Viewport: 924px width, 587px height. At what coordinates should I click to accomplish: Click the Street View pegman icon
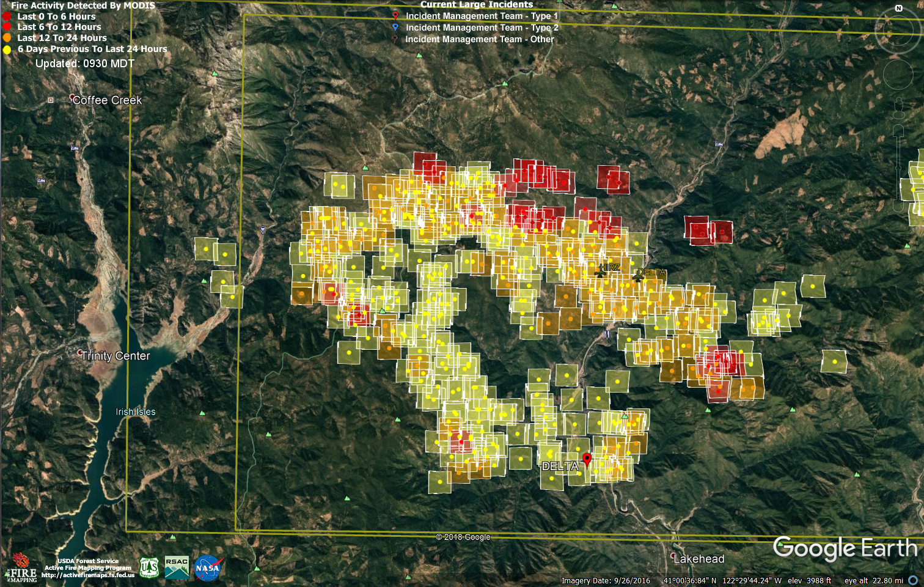[x=898, y=108]
